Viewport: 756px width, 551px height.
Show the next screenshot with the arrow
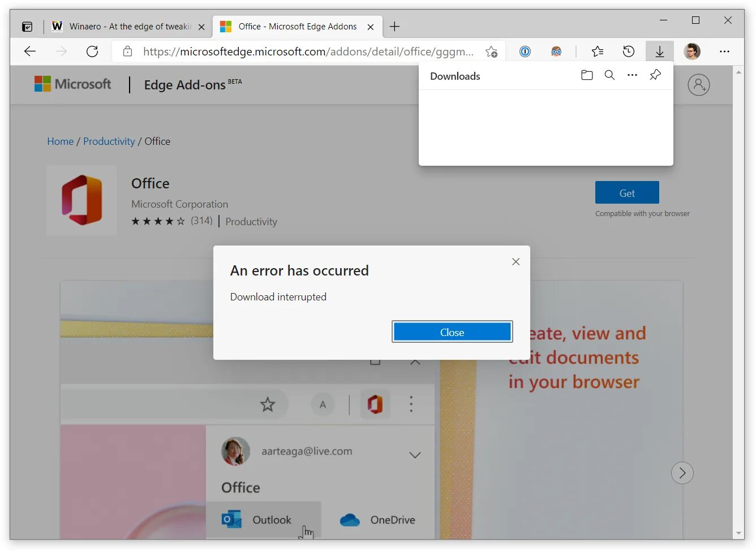[682, 473]
